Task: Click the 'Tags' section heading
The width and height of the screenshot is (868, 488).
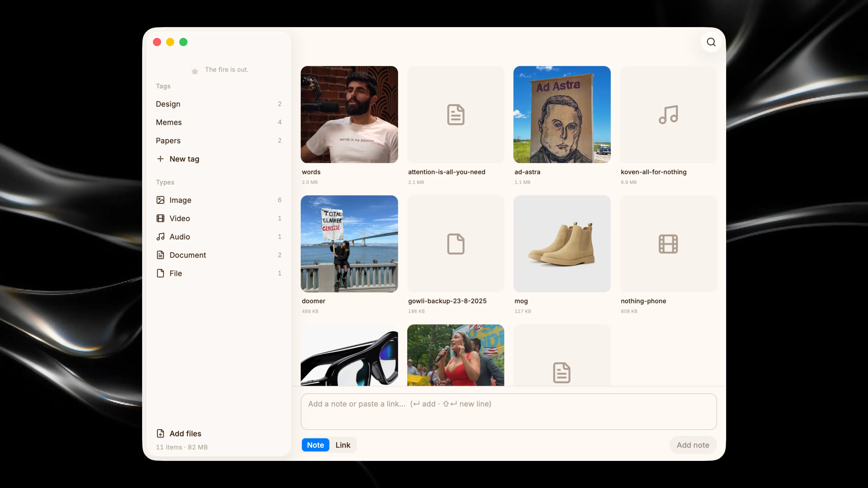Action: tap(163, 86)
